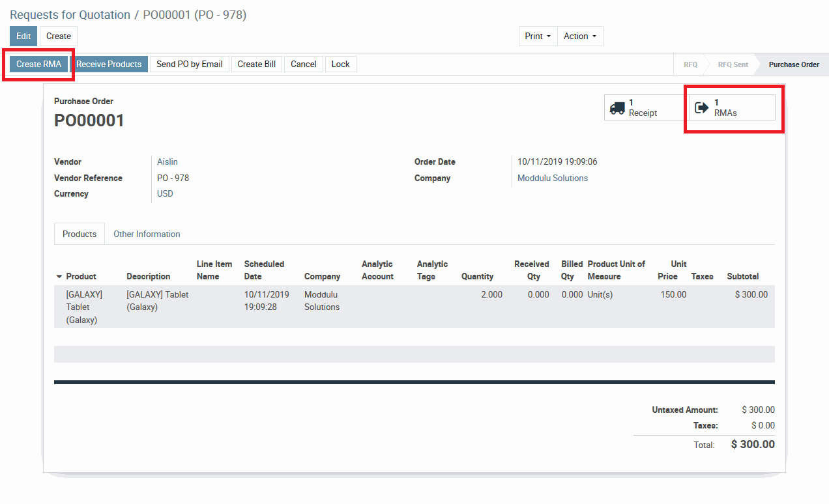Sort by Quantity column header
Image resolution: width=829 pixels, height=504 pixels.
[x=478, y=277]
